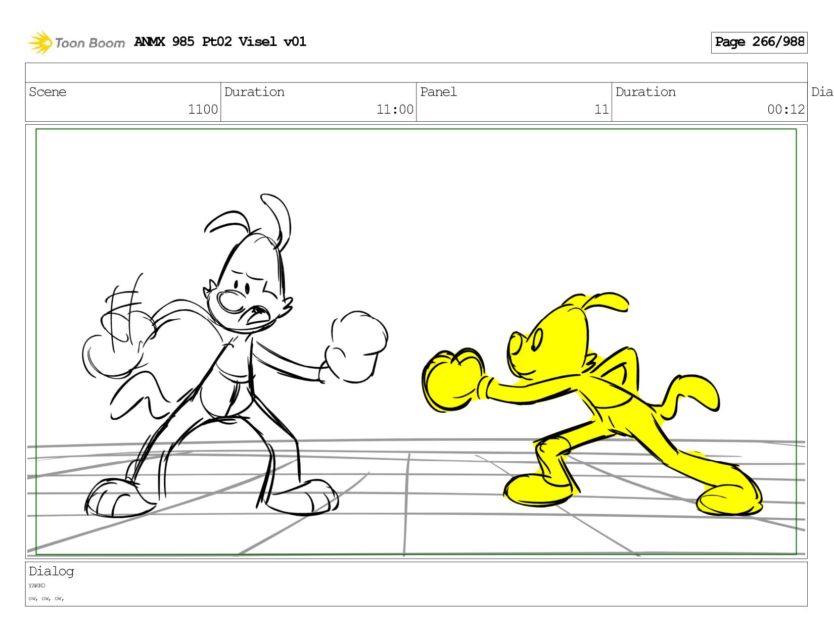Click the panel number '11'

pos(601,110)
